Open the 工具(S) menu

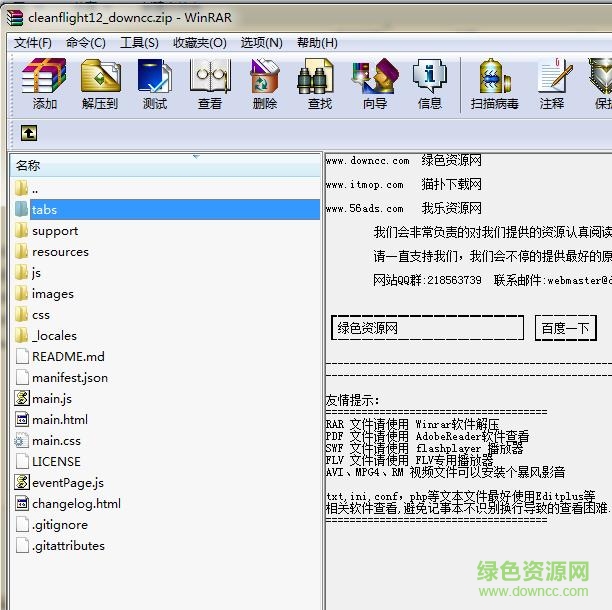tap(139, 43)
